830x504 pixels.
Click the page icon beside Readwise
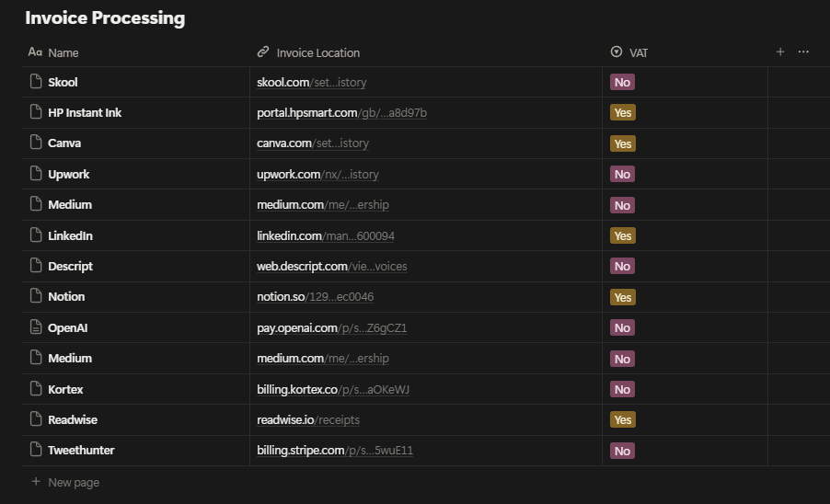[x=36, y=419]
